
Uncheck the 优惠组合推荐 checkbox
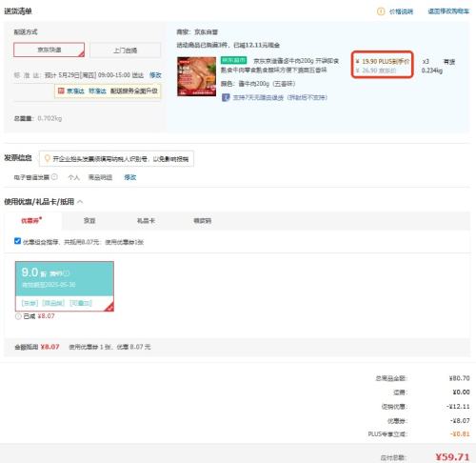click(x=17, y=241)
